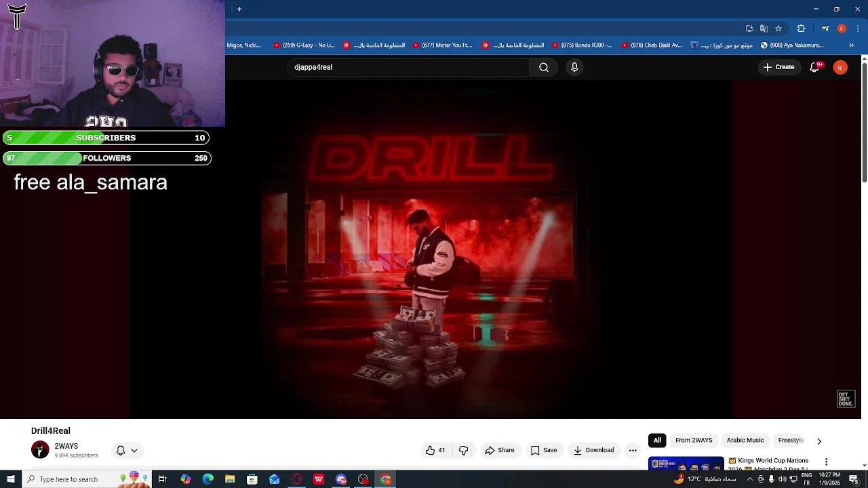Open Microsoft Store from taskbar
This screenshot has height=488, width=868.
pos(252,479)
